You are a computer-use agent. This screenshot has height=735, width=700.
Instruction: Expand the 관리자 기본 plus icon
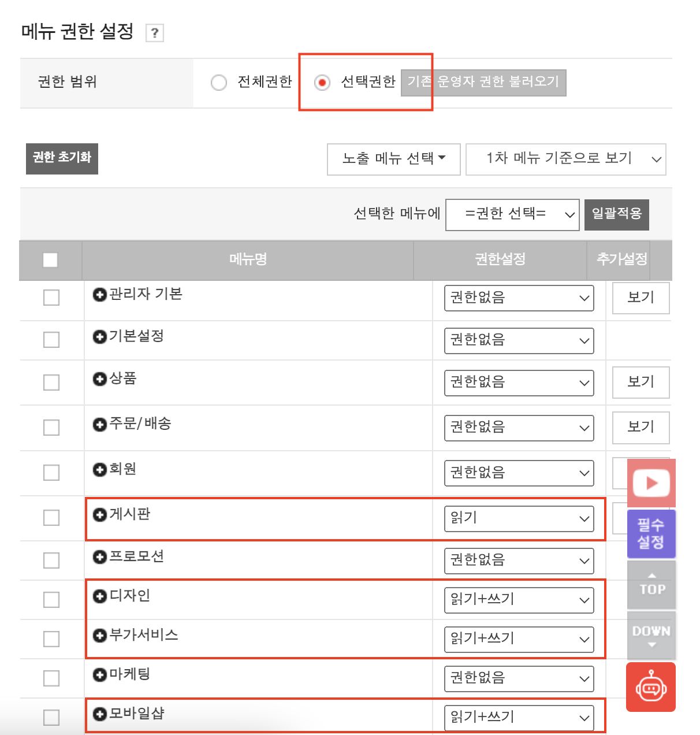[x=99, y=295]
